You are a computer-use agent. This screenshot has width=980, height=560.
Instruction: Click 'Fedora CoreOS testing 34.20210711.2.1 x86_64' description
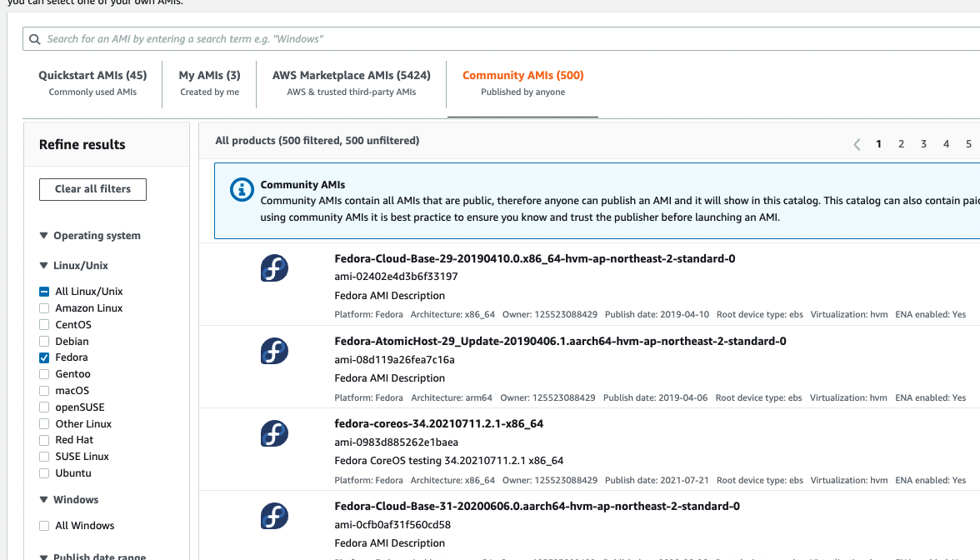(448, 461)
